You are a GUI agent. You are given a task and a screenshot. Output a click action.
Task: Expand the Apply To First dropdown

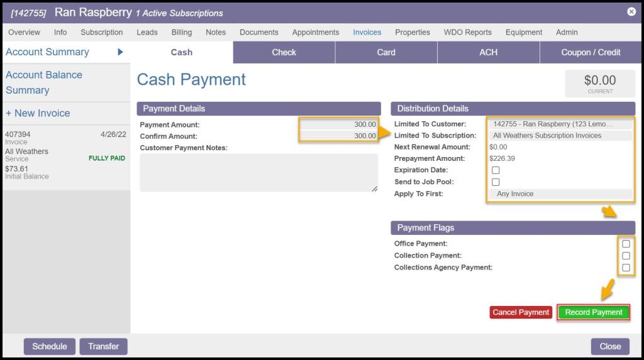560,194
